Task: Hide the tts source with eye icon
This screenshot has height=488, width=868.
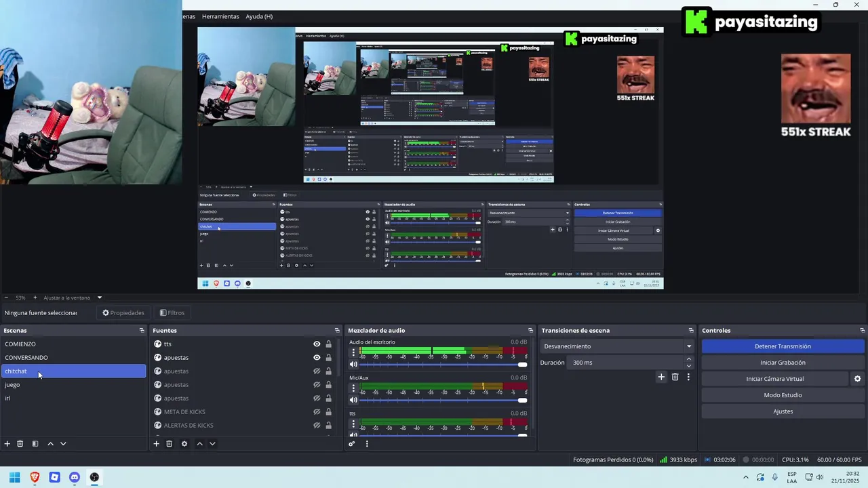Action: (317, 344)
